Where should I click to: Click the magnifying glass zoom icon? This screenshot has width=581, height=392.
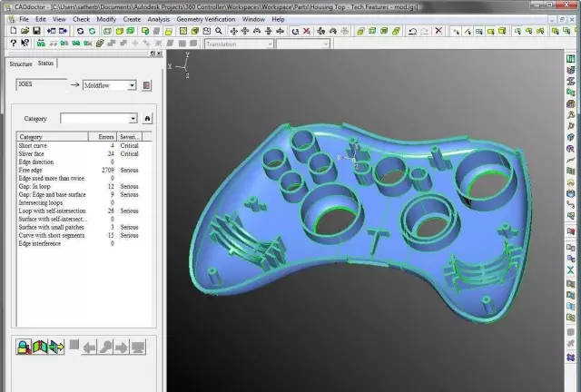[219, 31]
